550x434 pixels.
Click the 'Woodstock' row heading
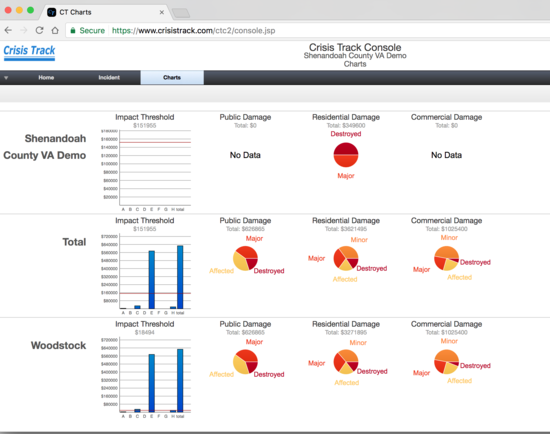(58, 345)
